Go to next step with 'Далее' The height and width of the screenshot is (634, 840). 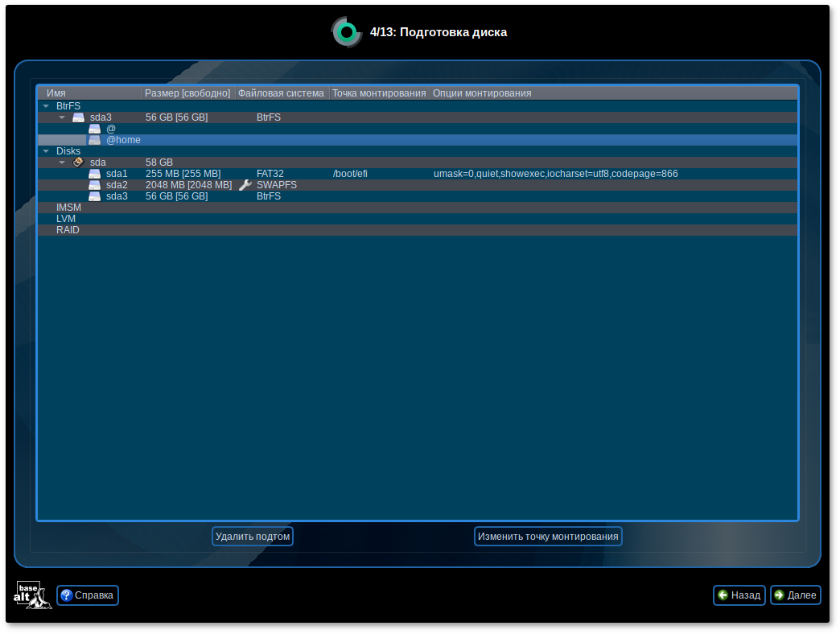point(795,595)
